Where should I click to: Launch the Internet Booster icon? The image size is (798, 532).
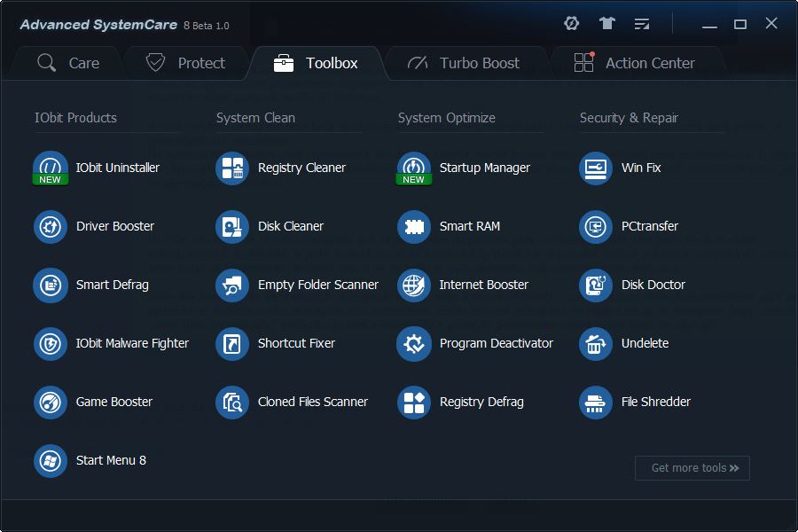pyautogui.click(x=414, y=286)
